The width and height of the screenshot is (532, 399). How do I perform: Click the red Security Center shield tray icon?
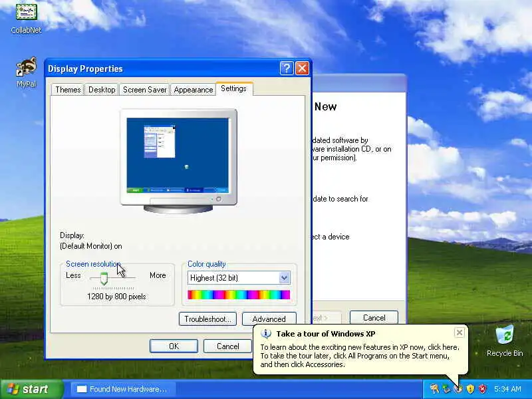[482, 389]
